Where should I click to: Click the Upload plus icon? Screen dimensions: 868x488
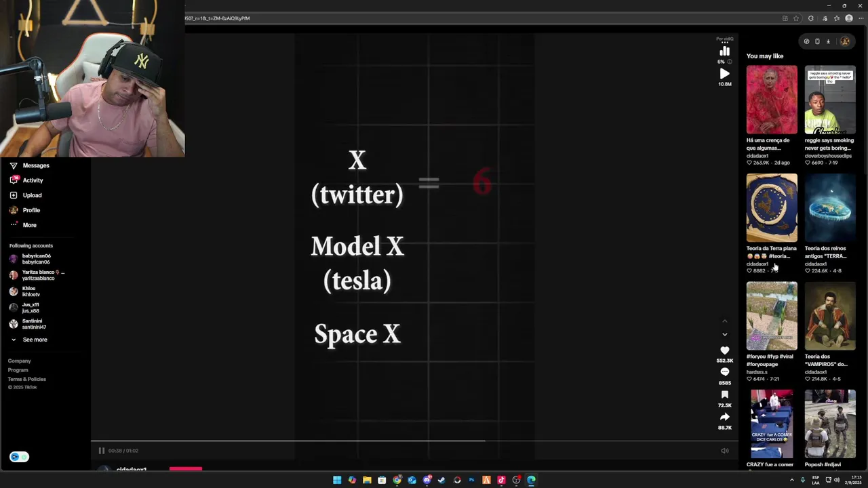14,195
